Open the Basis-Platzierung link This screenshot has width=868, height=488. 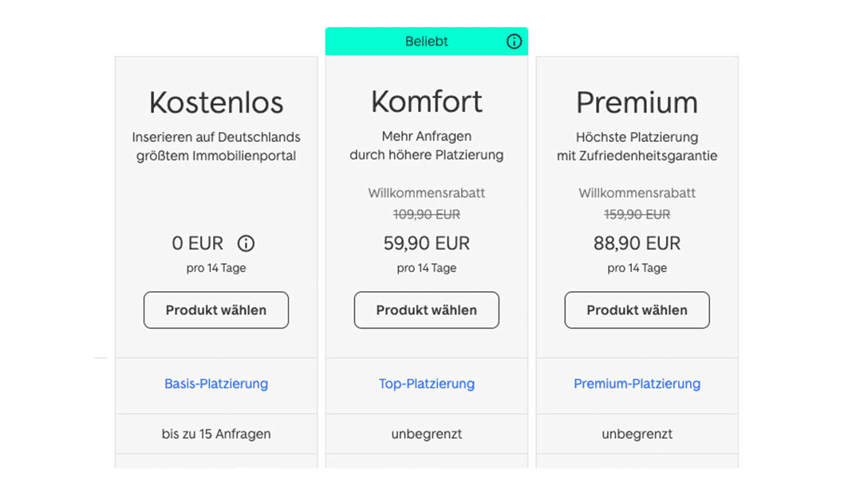[216, 384]
